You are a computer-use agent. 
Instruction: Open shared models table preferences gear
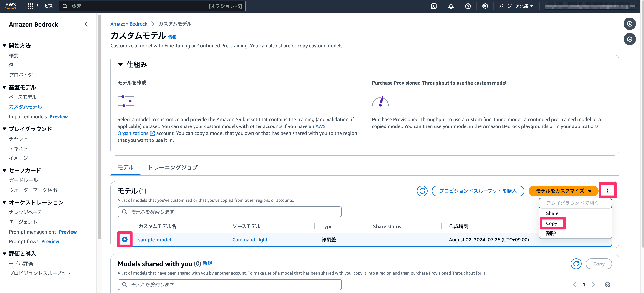point(607,285)
